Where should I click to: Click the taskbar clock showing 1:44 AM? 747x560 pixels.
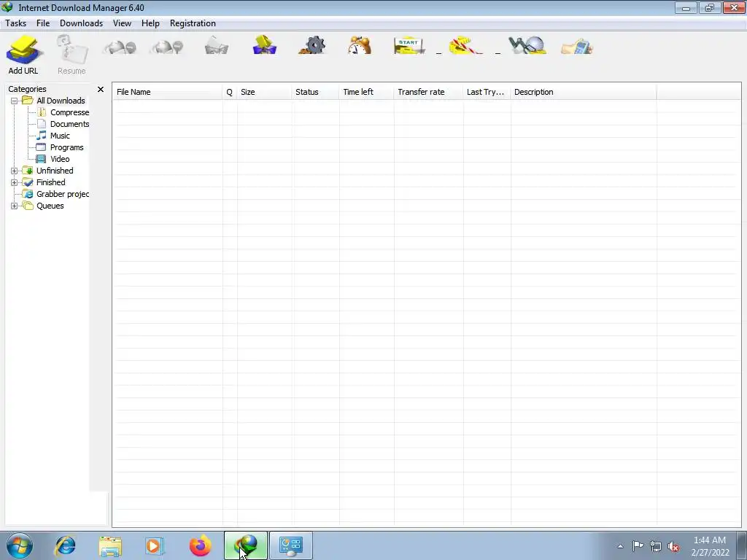pos(710,546)
